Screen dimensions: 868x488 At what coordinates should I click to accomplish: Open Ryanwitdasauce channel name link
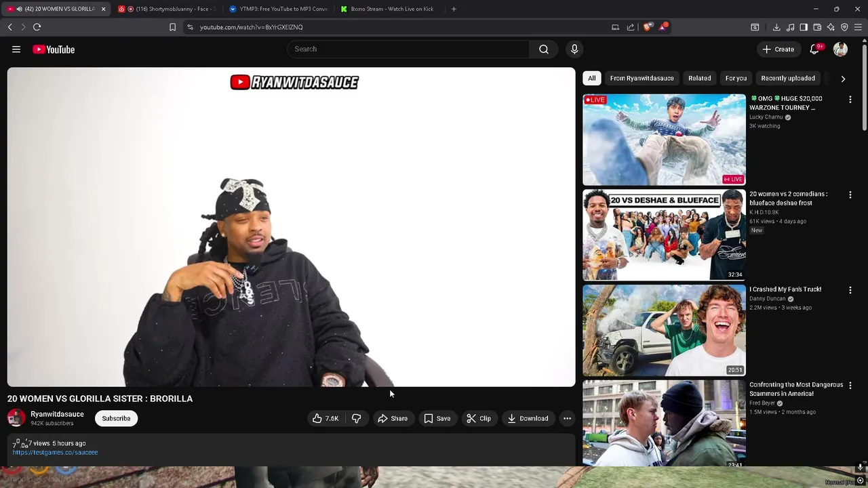(x=57, y=414)
